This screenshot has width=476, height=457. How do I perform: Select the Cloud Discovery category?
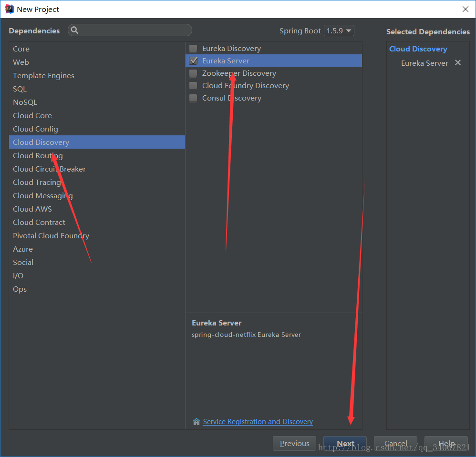(x=97, y=142)
